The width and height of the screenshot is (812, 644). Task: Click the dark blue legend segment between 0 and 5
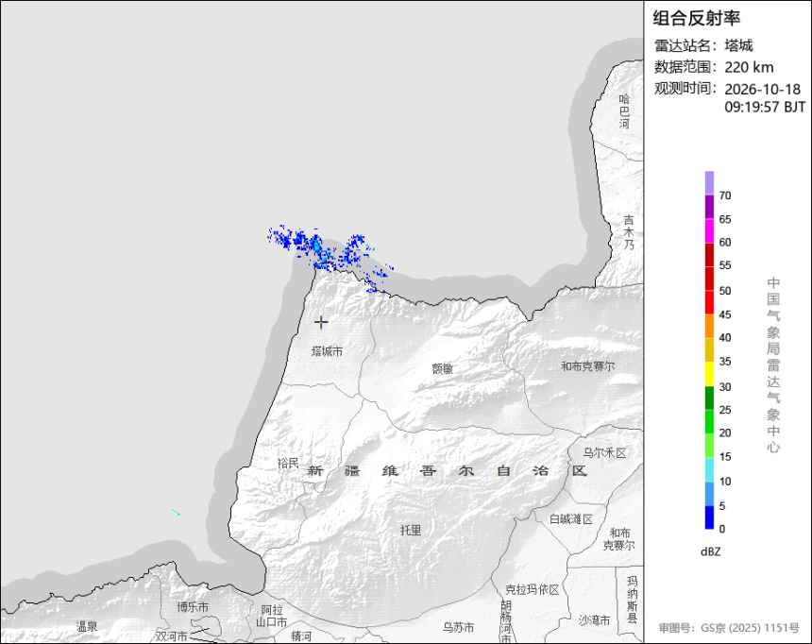(x=709, y=517)
